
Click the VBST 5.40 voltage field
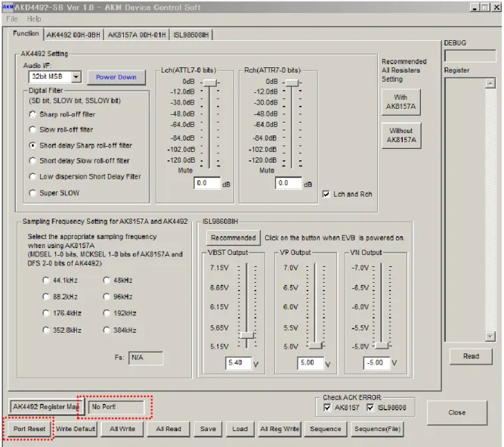239,363
